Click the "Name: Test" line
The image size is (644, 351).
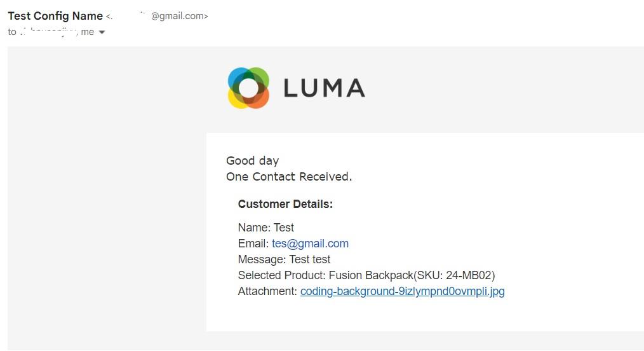click(x=265, y=228)
